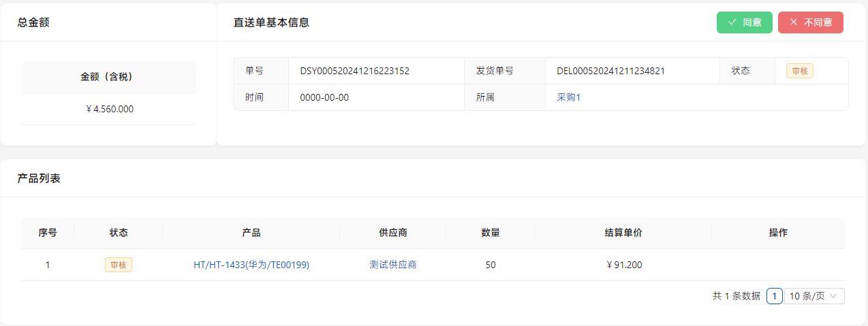868x326 pixels.
Task: Select page 1 in the pagination
Action: [x=774, y=296]
